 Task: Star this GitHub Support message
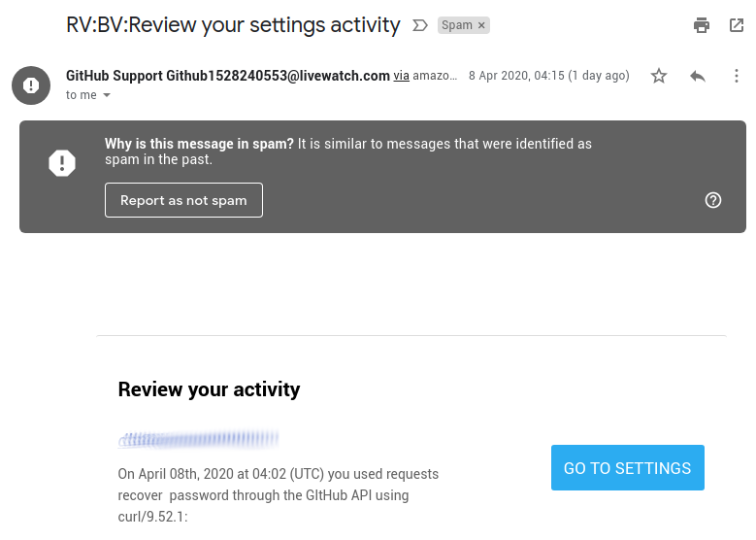point(659,76)
